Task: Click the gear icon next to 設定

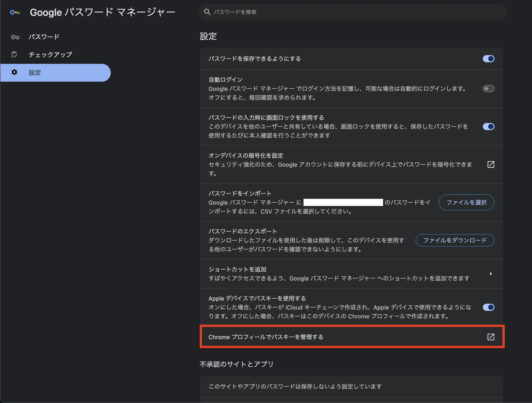Action: coord(15,73)
